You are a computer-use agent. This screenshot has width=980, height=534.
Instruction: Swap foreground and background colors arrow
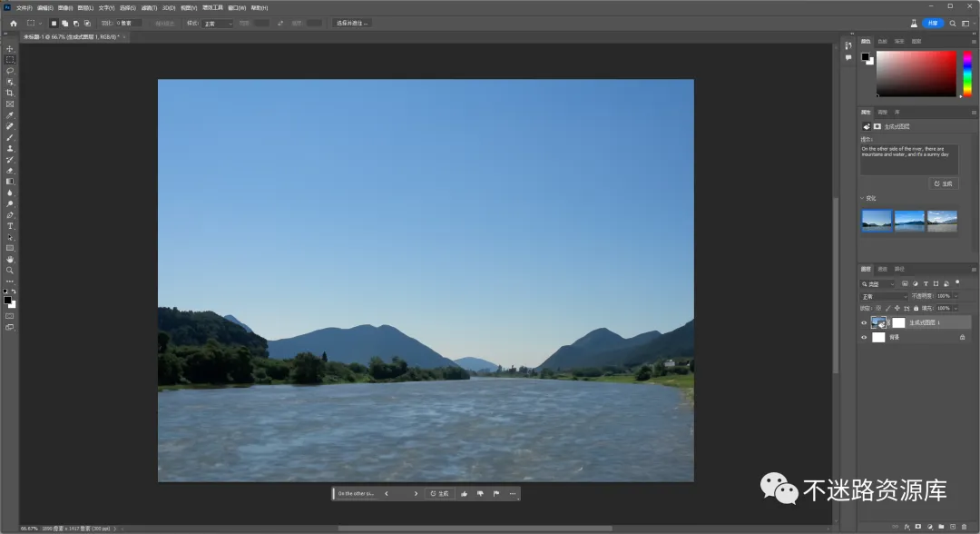[x=14, y=292]
